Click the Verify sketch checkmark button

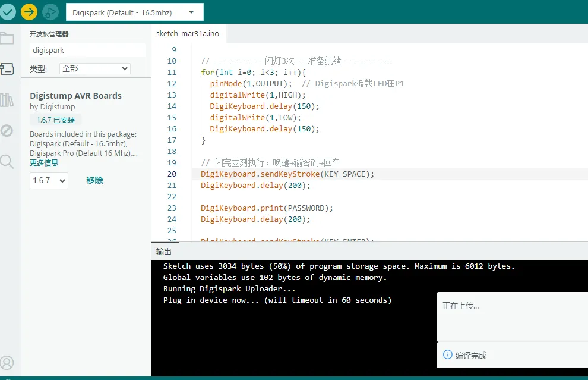pos(8,12)
